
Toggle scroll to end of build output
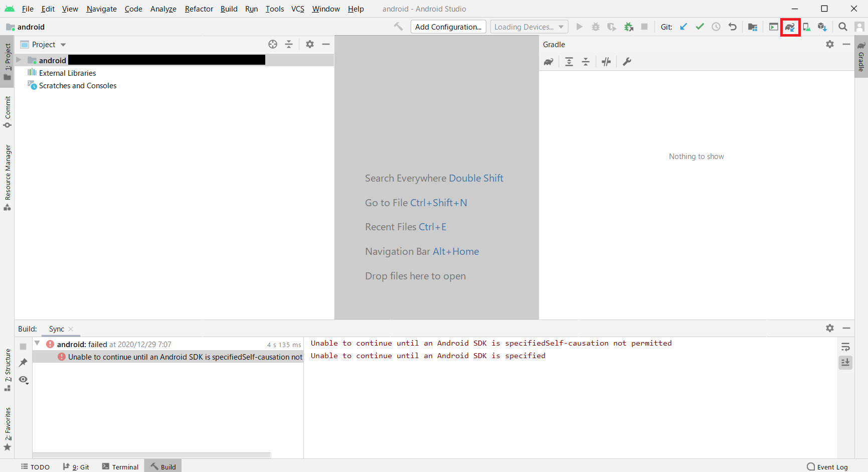(x=845, y=362)
